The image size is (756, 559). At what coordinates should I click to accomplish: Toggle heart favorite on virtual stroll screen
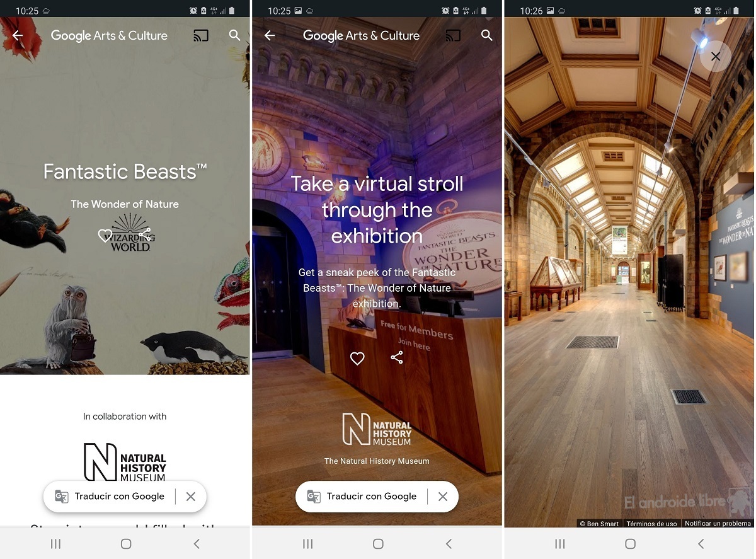coord(357,359)
